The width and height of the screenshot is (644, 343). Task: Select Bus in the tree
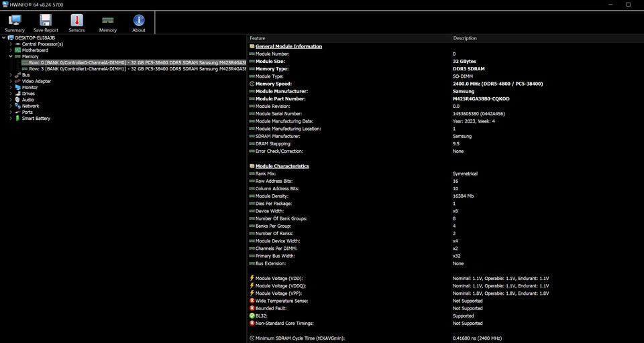pyautogui.click(x=25, y=75)
